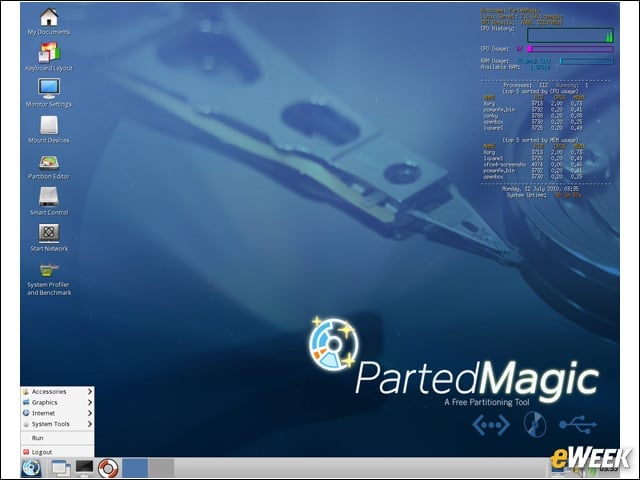Switch to the blue first workspace in pager
Image resolution: width=640 pixels, height=480 pixels.
pyautogui.click(x=135, y=468)
